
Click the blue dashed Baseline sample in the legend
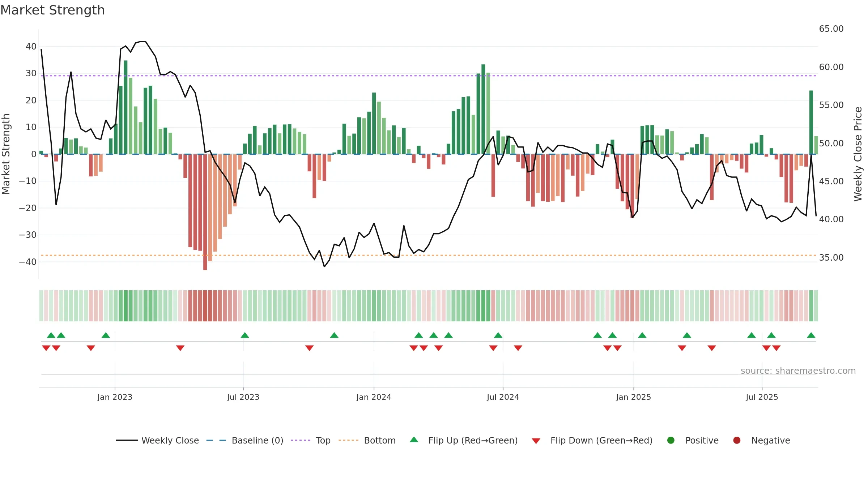pos(216,440)
